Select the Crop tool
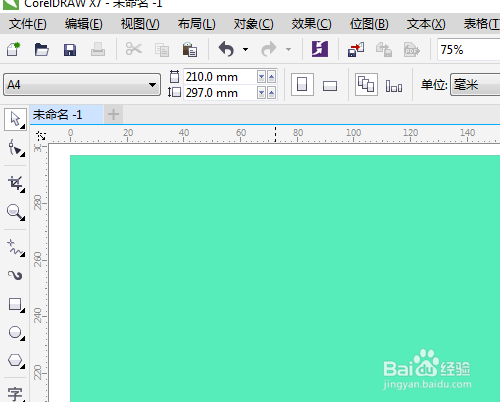 (16, 184)
